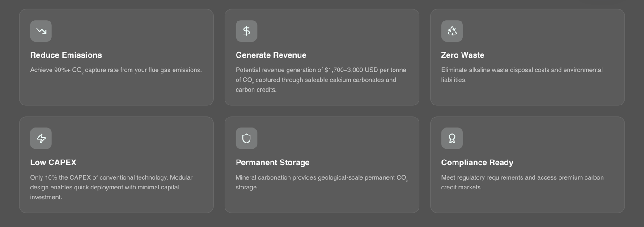Click the downward trend icon above Reduce Emissions
The width and height of the screenshot is (644, 227).
click(x=41, y=31)
